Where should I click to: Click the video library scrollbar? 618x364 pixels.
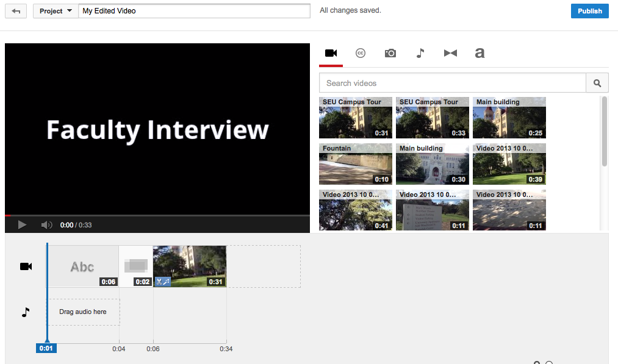click(604, 131)
